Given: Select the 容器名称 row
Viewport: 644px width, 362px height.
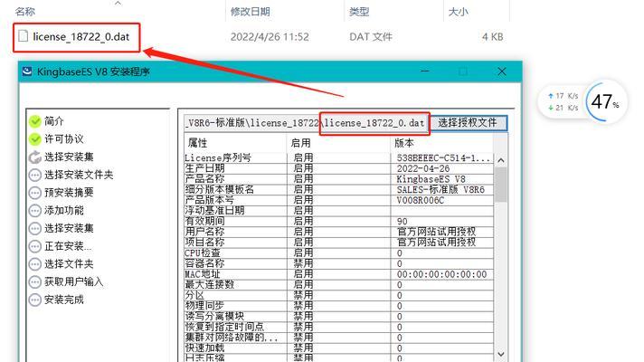Looking at the screenshot, I should coord(338,263).
